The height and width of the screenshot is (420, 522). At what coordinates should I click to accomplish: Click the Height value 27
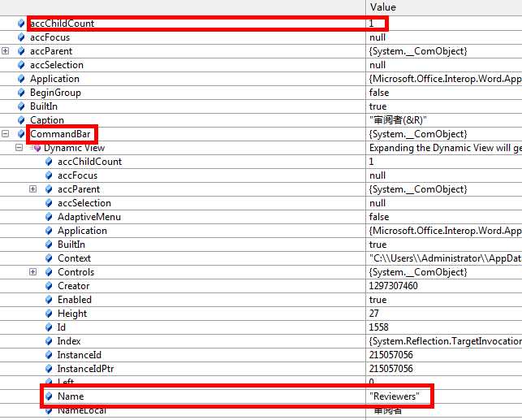click(374, 314)
